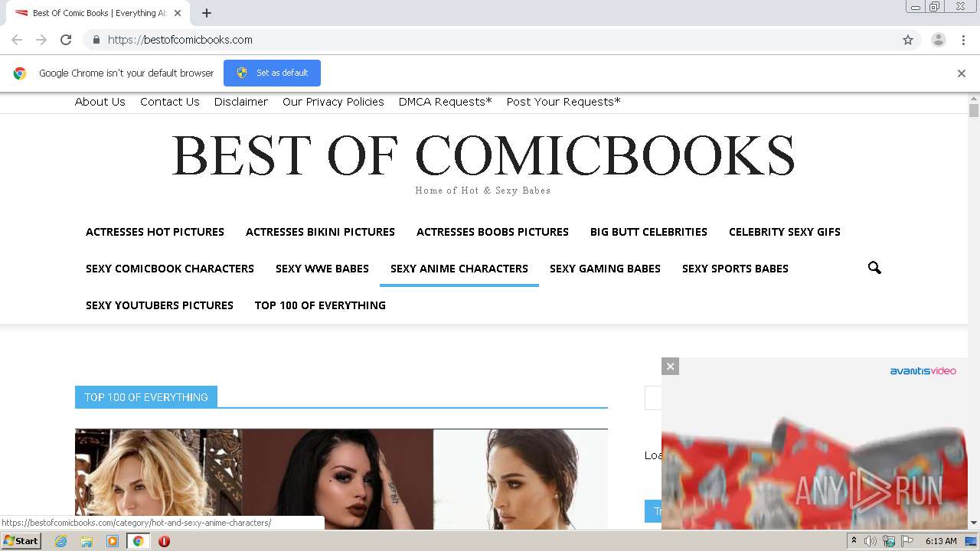Click the browser back arrow
980x551 pixels.
click(x=17, y=40)
